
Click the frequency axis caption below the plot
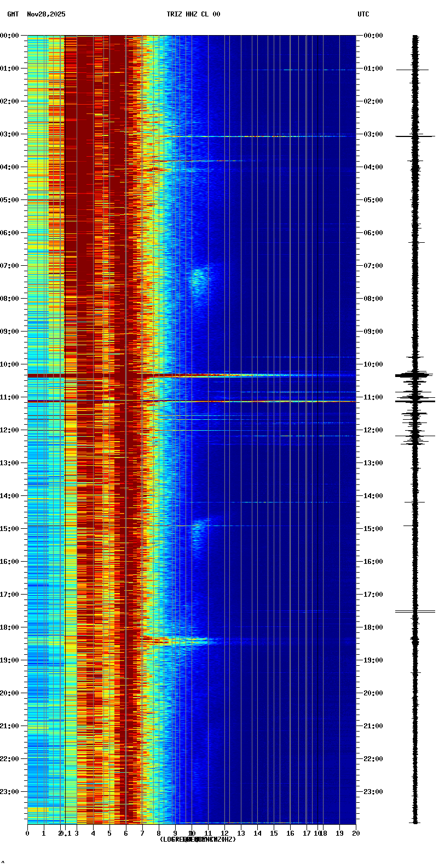tap(198, 840)
